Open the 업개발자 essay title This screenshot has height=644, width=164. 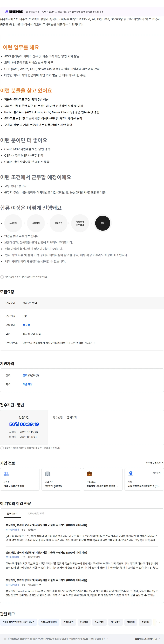click(x=46, y=525)
